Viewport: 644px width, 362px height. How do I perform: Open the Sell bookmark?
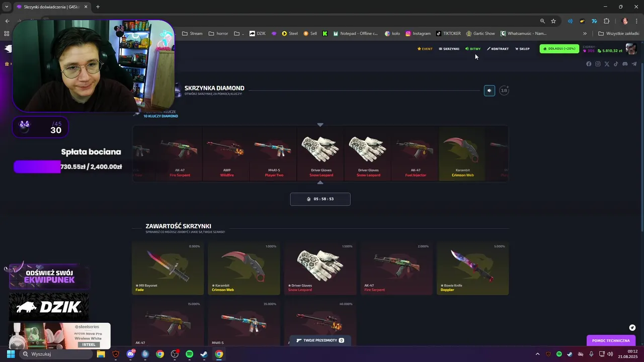coord(310,34)
